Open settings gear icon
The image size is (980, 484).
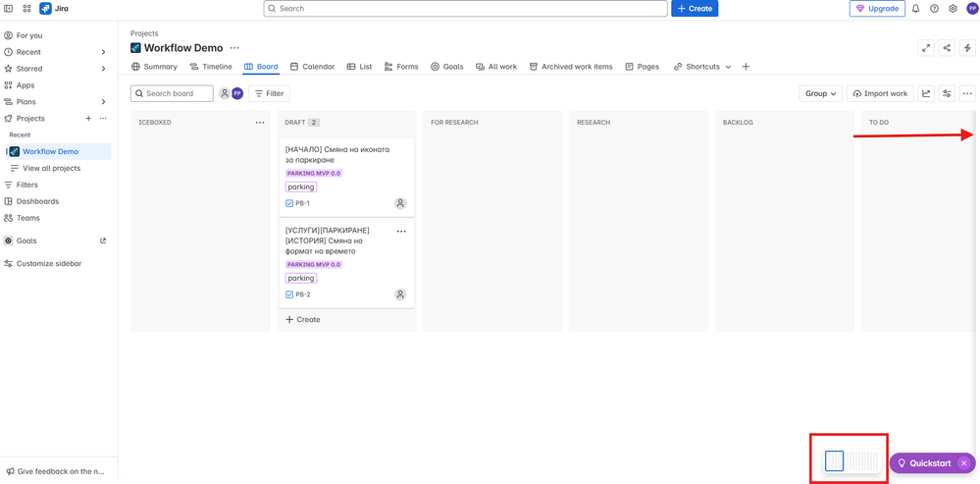click(954, 9)
